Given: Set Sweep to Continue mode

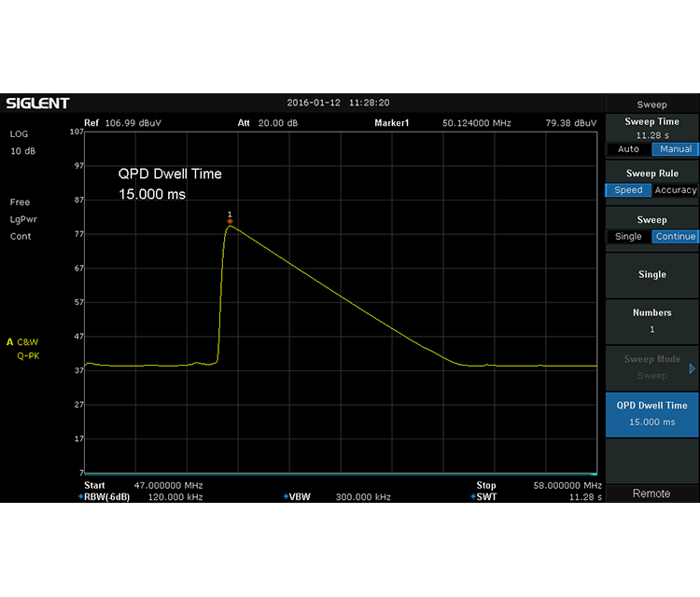Looking at the screenshot, I should click(x=675, y=237).
